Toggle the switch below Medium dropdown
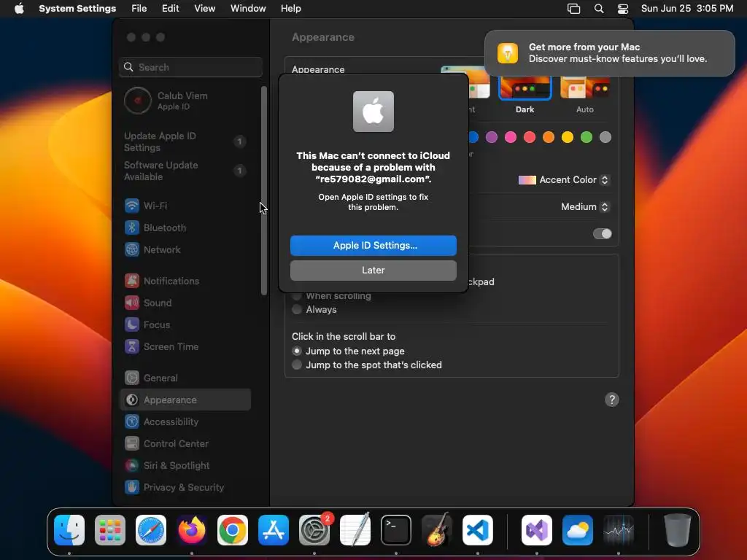This screenshot has width=747, height=560. point(602,234)
